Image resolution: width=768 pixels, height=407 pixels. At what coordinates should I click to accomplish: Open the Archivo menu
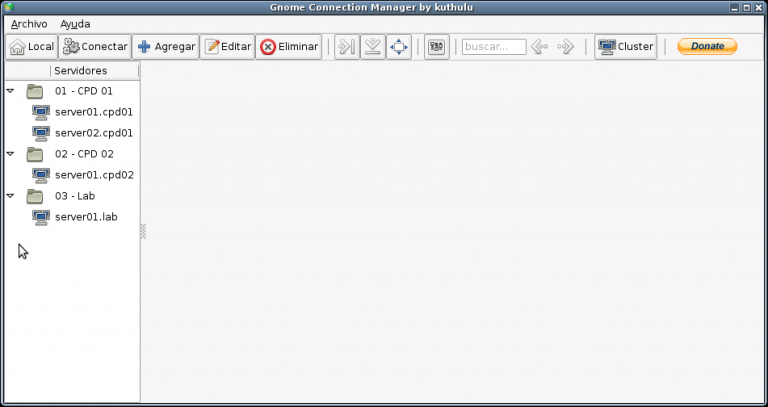pos(29,23)
